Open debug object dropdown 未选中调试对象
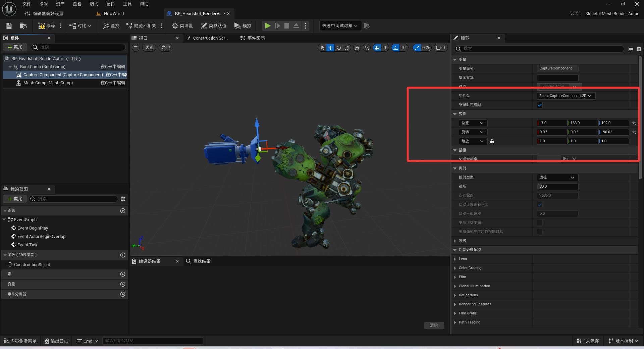Viewport: 644px width, 349px height. click(x=340, y=26)
